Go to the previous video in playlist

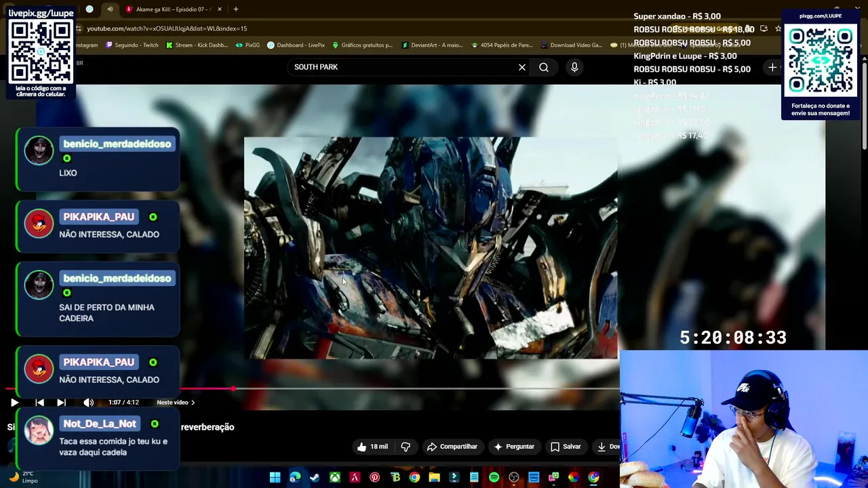pos(39,403)
